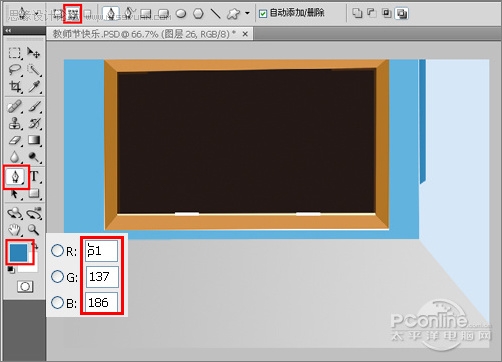Swap foreground and background colors
This screenshot has height=362, width=502.
pos(35,247)
